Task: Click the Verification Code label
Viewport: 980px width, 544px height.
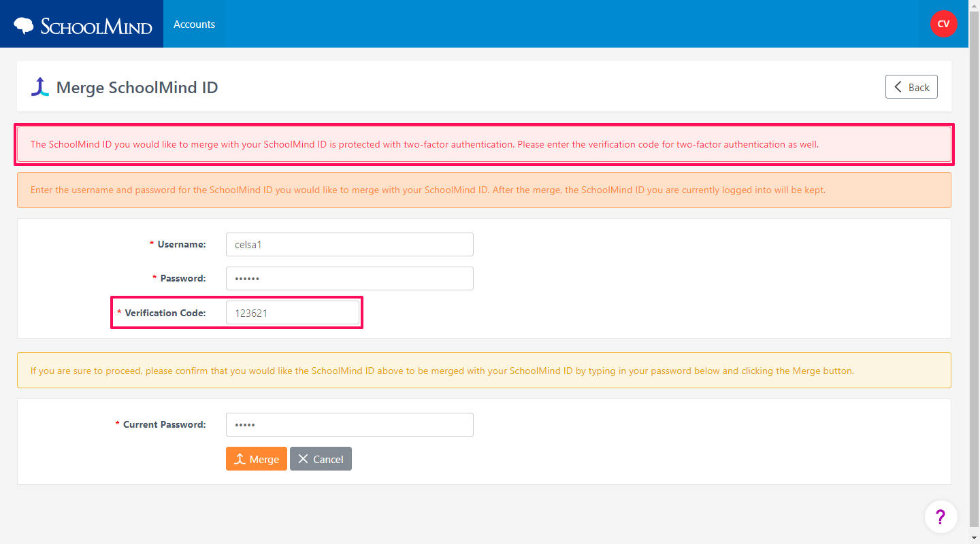Action: pos(165,313)
